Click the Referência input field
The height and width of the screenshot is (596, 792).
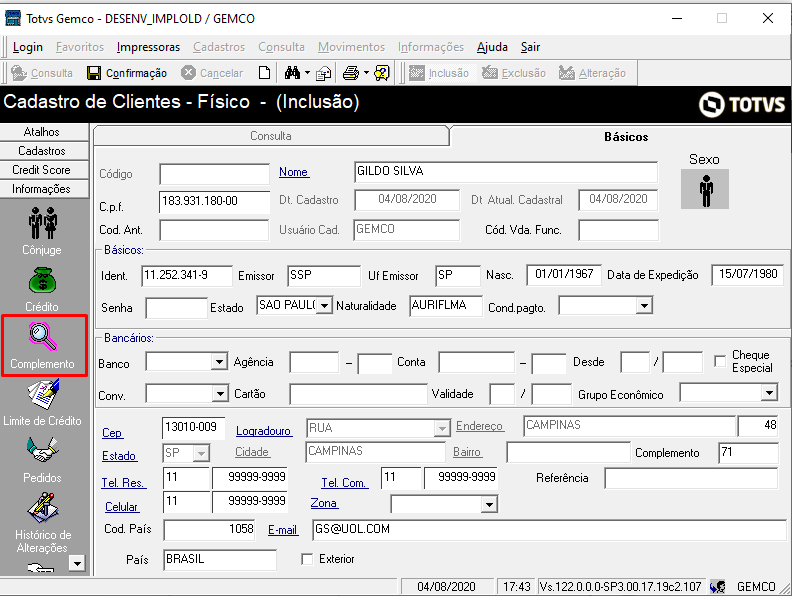(691, 478)
